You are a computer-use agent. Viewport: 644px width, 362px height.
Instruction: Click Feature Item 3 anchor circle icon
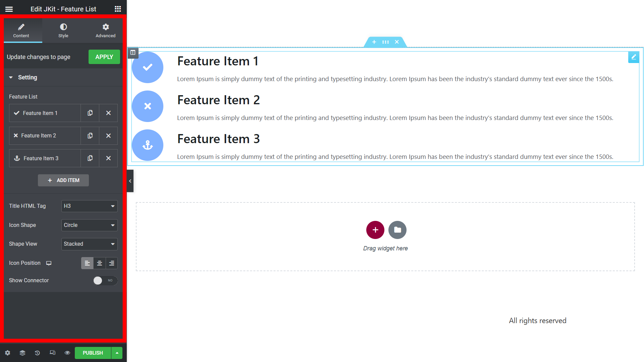coord(148,145)
